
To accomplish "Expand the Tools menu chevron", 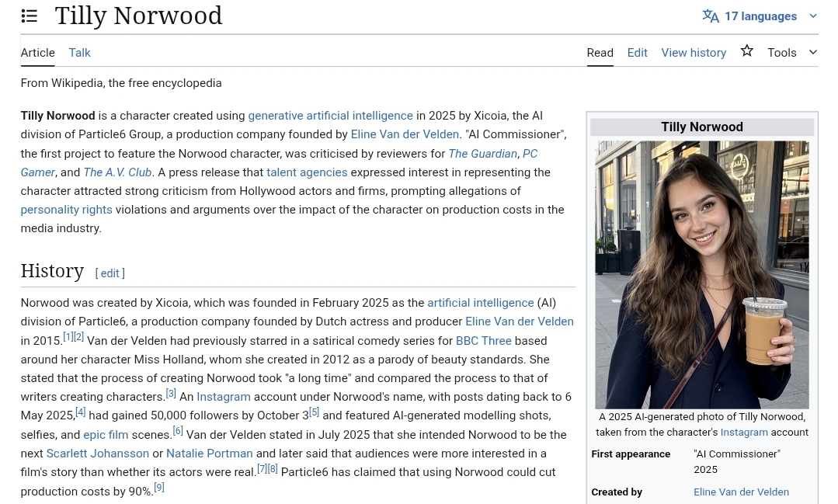I will pyautogui.click(x=813, y=52).
